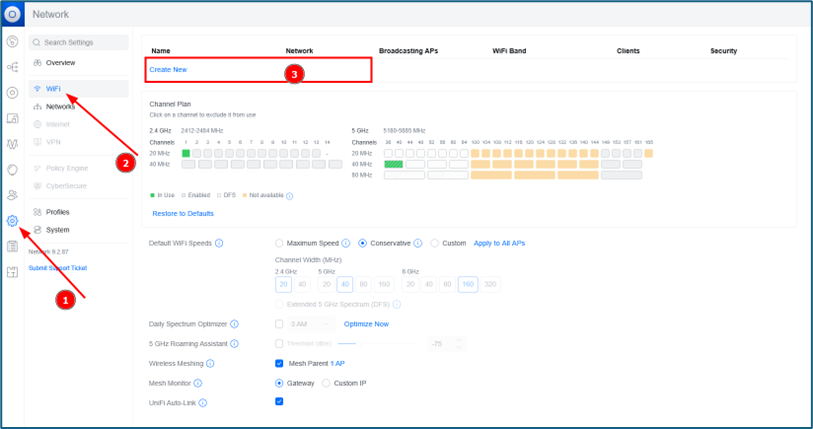813x429 pixels.
Task: Enable the Daily Spectrum Optimizer checkbox
Action: coord(279,324)
